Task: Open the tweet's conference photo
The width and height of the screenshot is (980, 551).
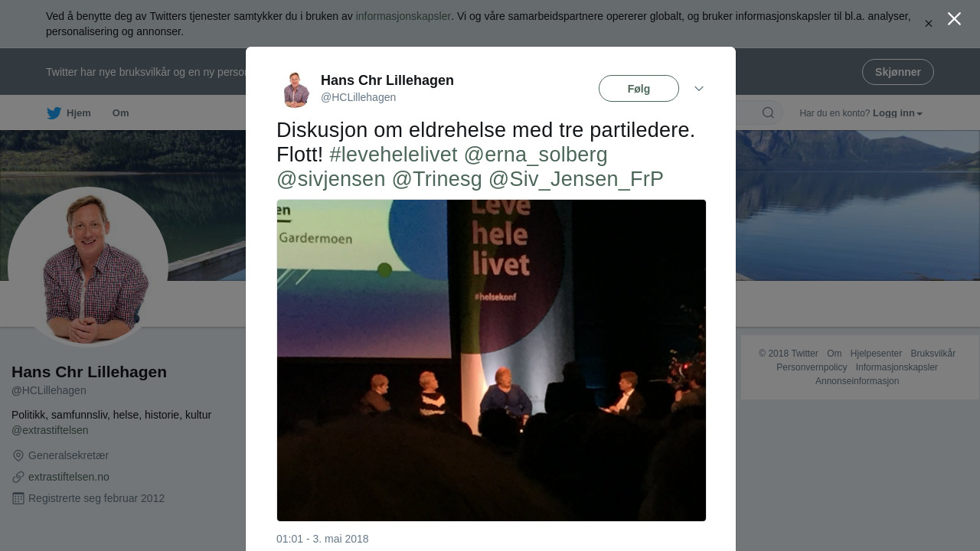Action: [492, 360]
